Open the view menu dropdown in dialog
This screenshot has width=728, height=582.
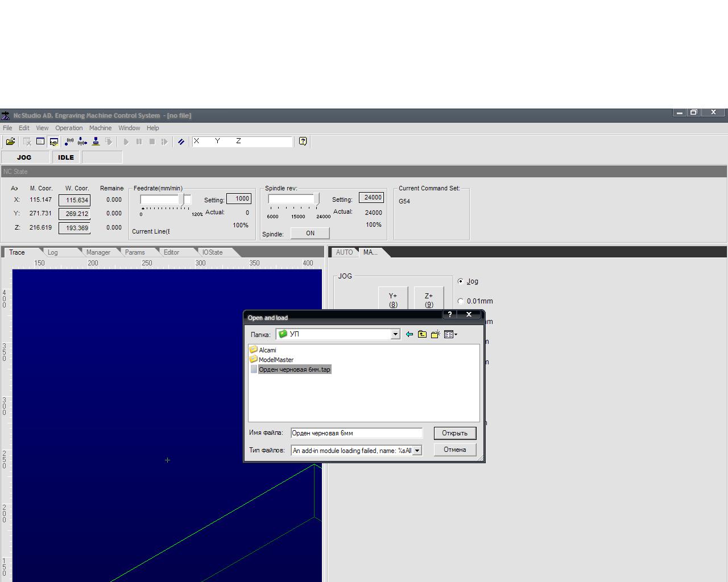tap(450, 334)
